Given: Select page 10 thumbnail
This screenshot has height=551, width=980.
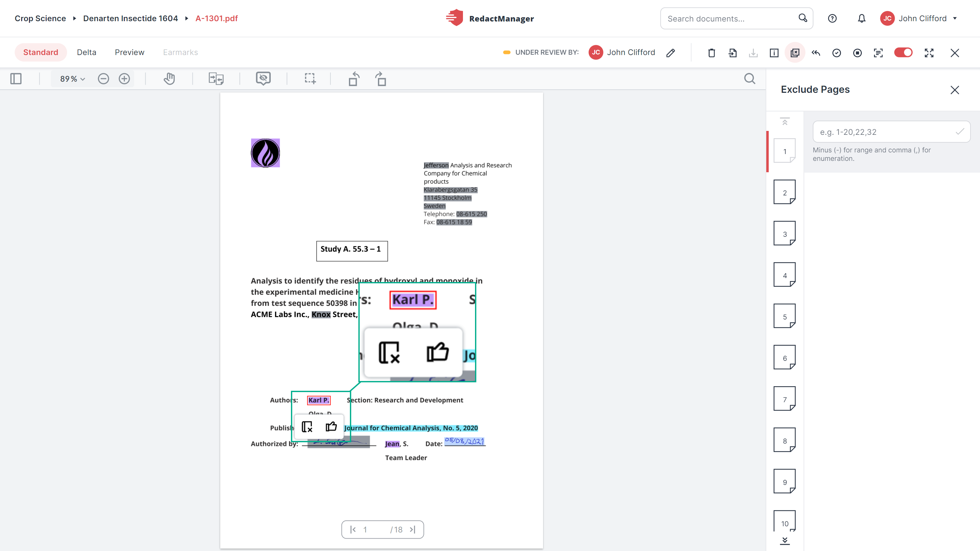Looking at the screenshot, I should click(785, 522).
